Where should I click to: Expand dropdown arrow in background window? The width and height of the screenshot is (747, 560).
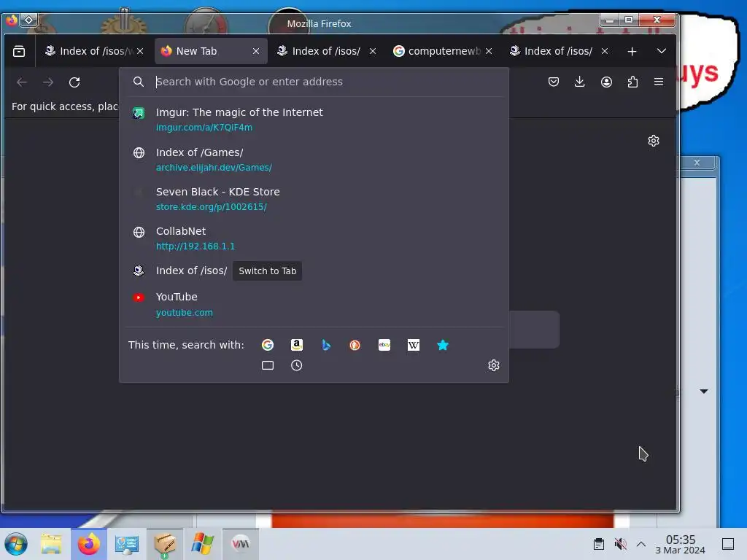click(x=704, y=391)
